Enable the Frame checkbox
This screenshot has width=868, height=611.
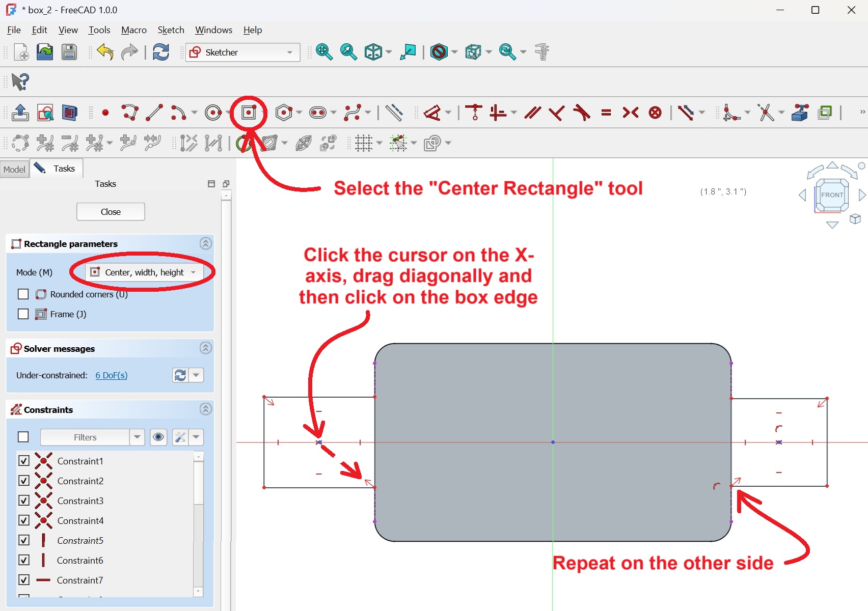click(x=23, y=314)
